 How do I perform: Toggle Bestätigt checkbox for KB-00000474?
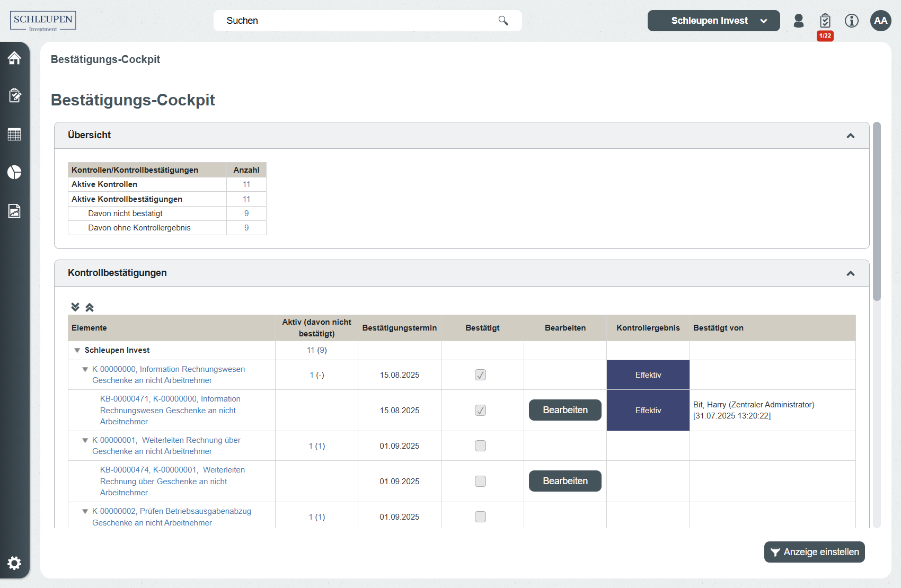click(x=480, y=481)
